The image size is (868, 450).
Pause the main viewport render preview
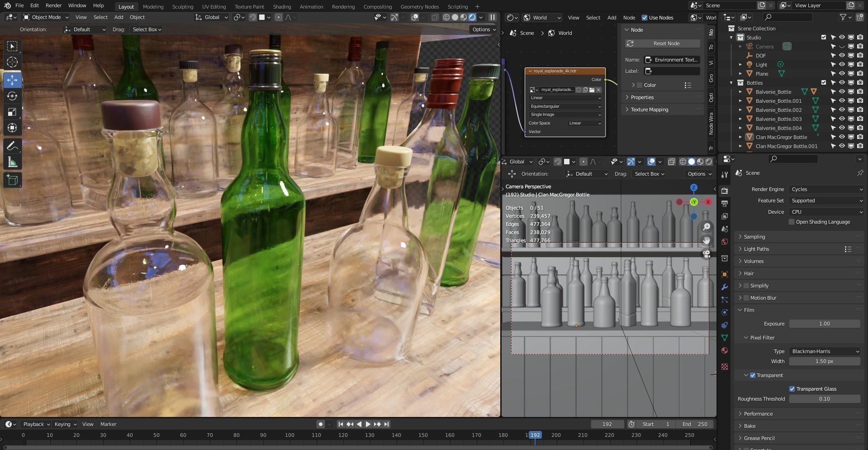pos(493,17)
